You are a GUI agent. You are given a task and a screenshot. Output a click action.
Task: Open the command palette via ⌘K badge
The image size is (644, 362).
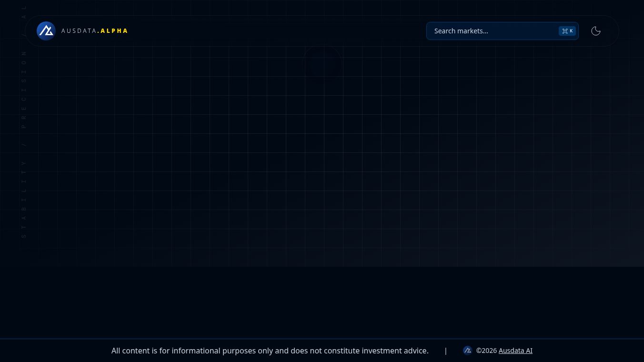click(x=567, y=30)
